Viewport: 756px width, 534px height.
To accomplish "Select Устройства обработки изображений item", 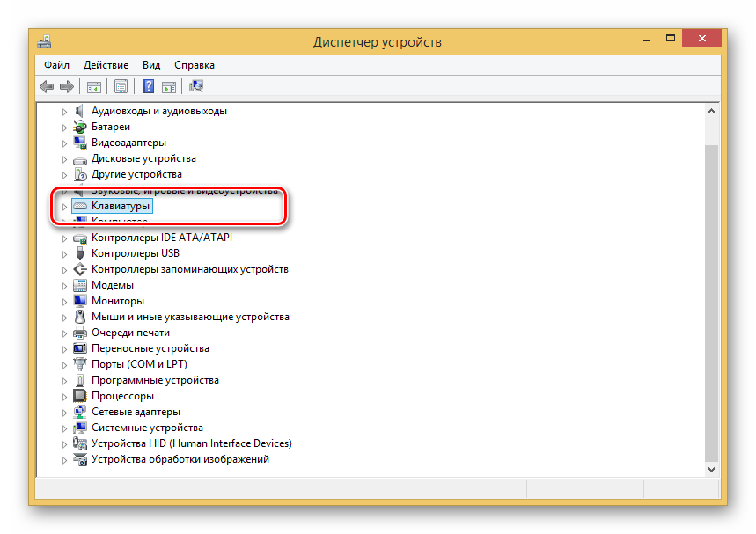I will [x=180, y=459].
